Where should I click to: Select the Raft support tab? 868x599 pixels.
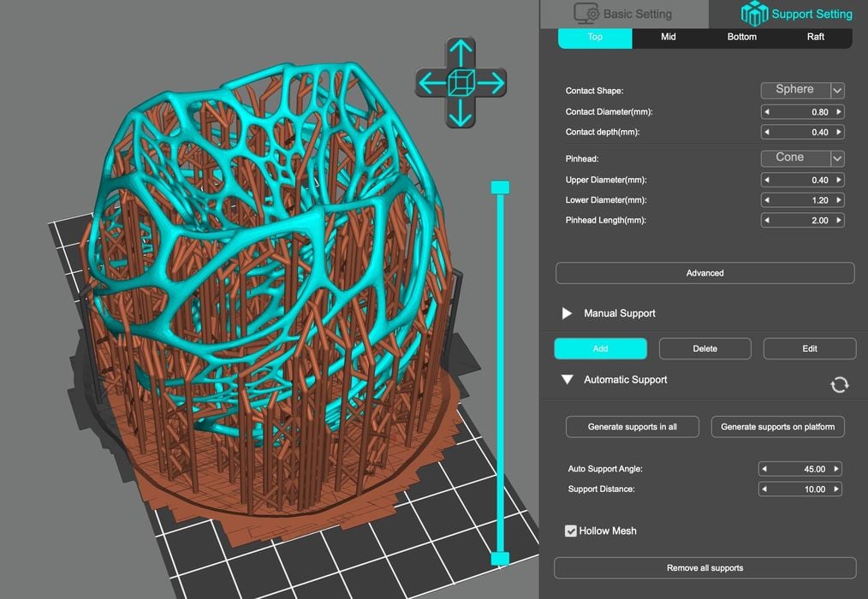click(815, 38)
